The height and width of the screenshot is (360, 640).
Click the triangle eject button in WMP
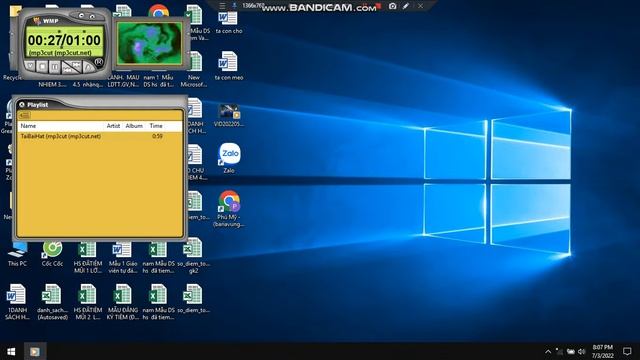[88, 67]
